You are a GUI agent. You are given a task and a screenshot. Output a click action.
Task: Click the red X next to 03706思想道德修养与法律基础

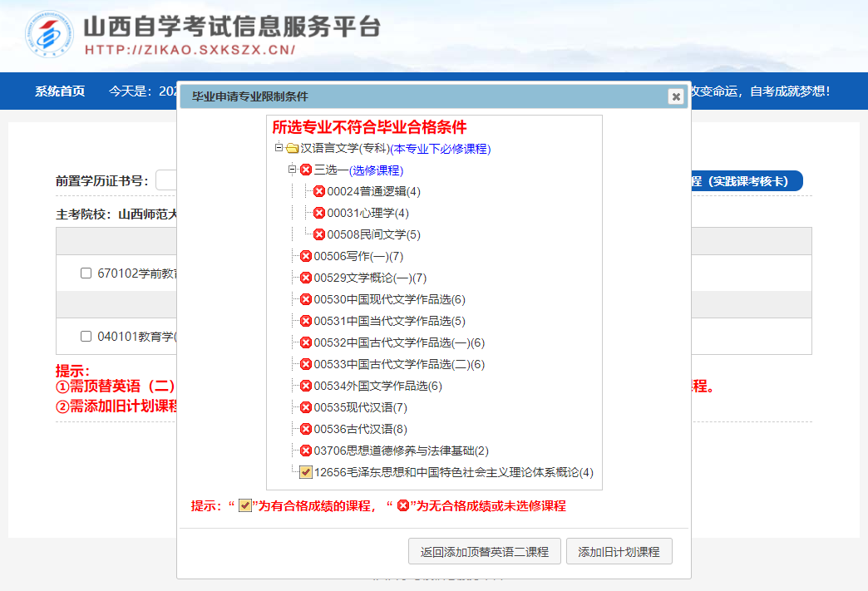308,450
